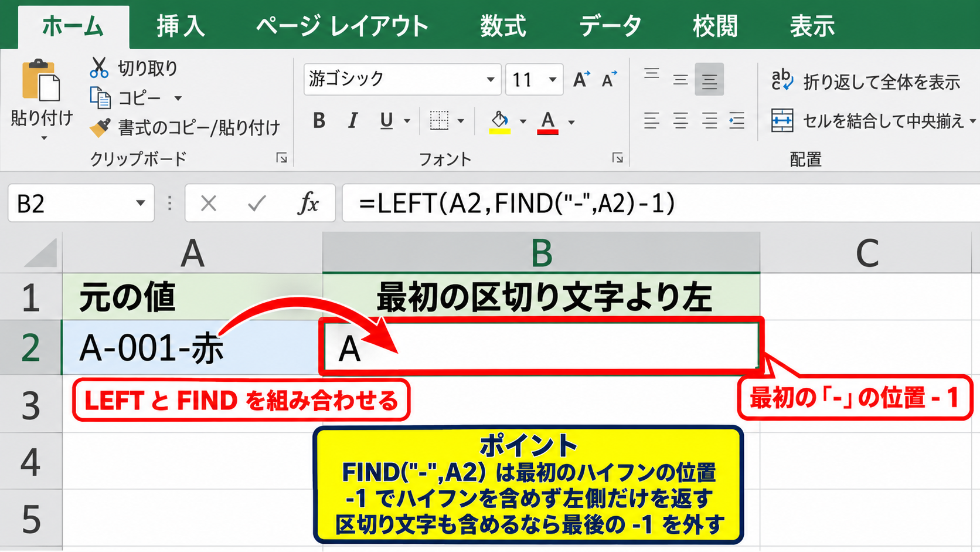
Task: Align text right horizontally
Action: pyautogui.click(x=709, y=121)
